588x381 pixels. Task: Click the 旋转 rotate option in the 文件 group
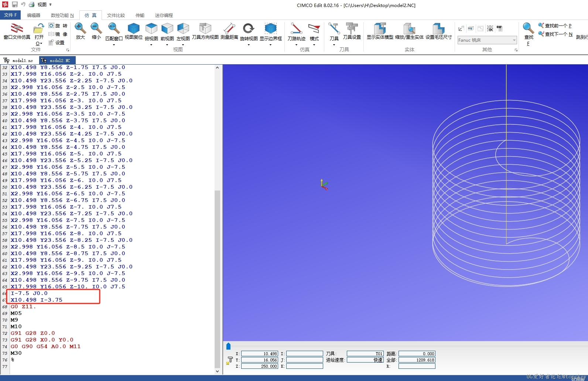[x=58, y=25]
